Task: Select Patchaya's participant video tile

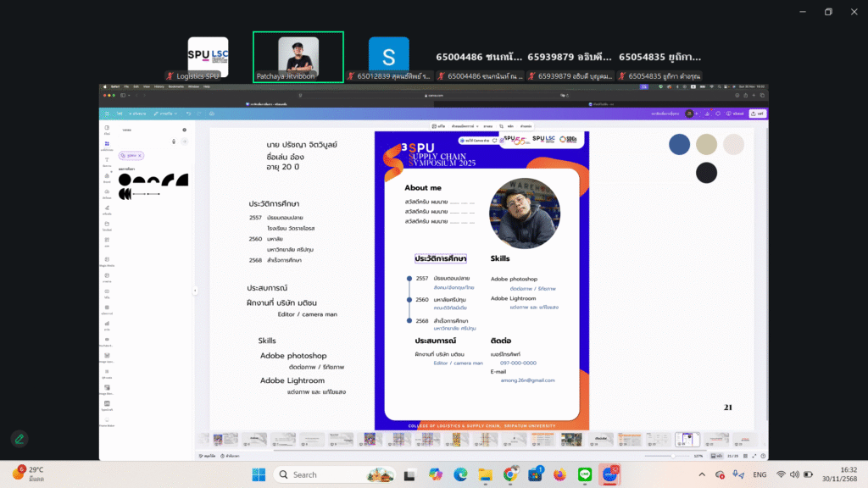Action: [298, 58]
